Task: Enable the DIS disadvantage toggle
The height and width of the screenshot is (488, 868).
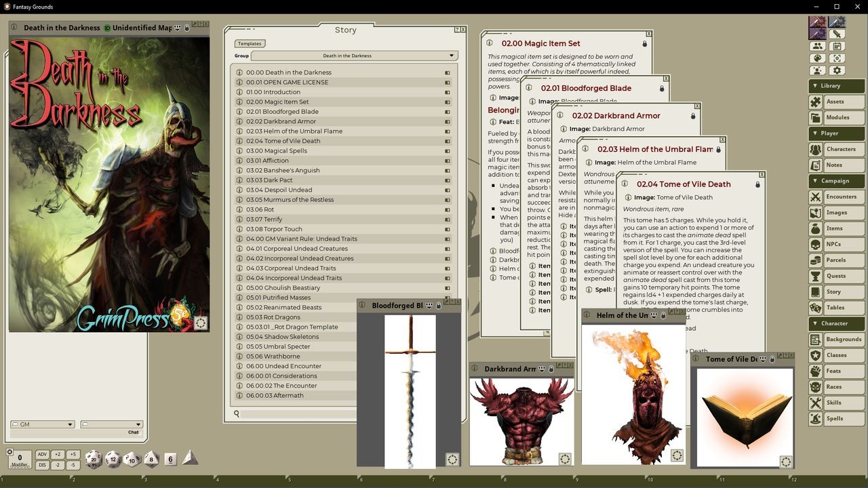Action: tap(43, 465)
